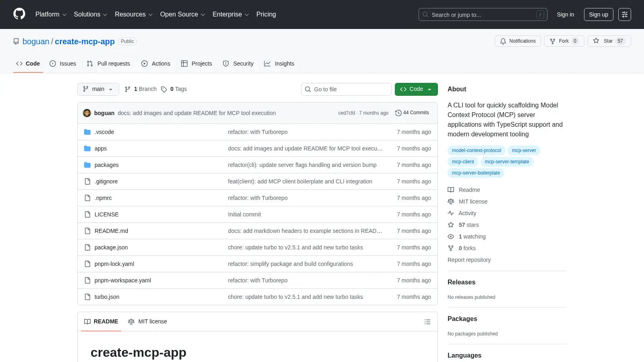This screenshot has width=644, height=362.
Task: Click the Search or jump to field
Action: (483, 14)
